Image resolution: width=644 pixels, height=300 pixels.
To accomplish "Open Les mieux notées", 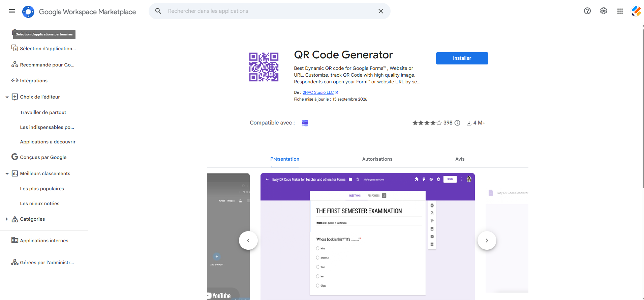I will coord(39,203).
